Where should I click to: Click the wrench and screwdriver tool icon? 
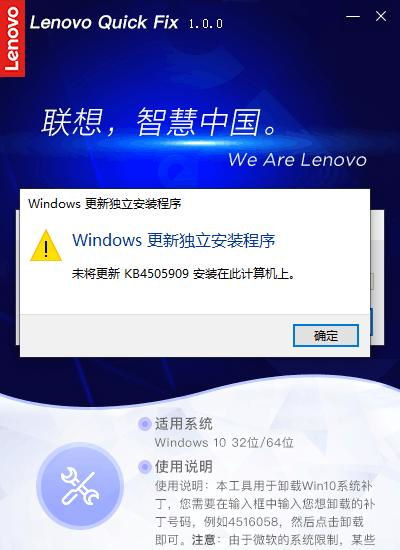(80, 486)
